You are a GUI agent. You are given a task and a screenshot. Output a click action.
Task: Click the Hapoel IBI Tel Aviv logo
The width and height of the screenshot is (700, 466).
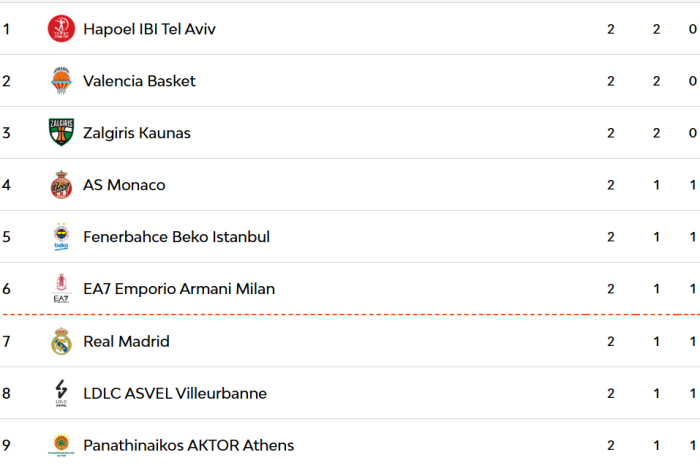61,29
